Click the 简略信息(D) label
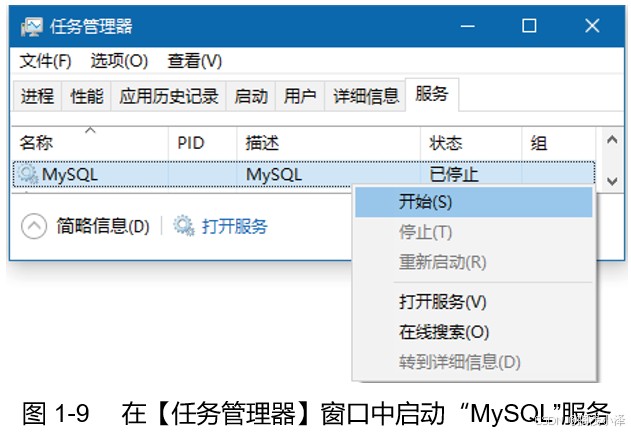This screenshot has height=432, width=631. tap(103, 226)
